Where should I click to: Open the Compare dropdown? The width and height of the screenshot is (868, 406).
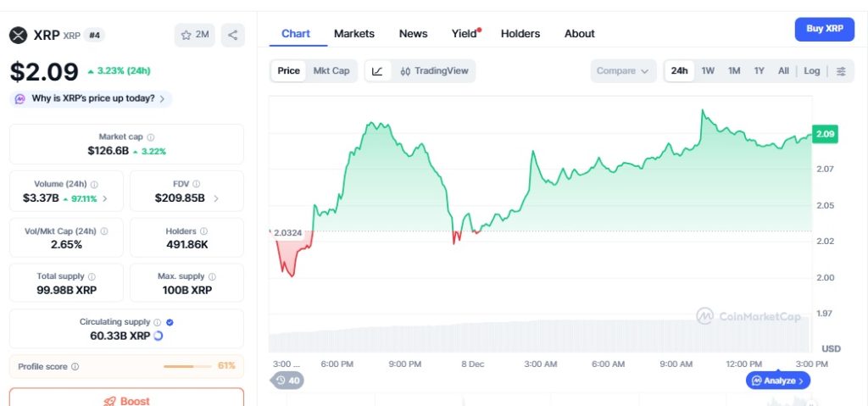[623, 71]
